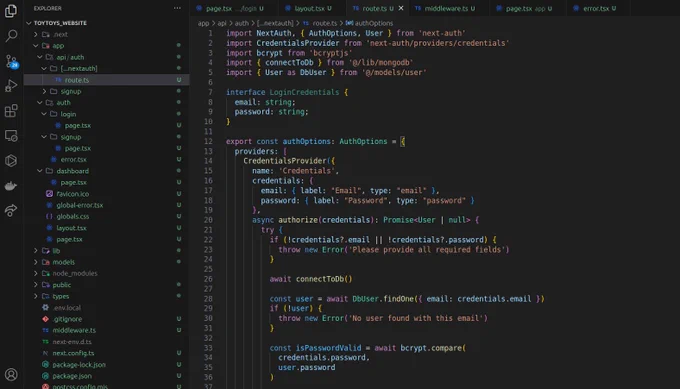680x389 pixels.
Task: Click the 'route.ts' breadcrumb segment
Action: pos(325,23)
